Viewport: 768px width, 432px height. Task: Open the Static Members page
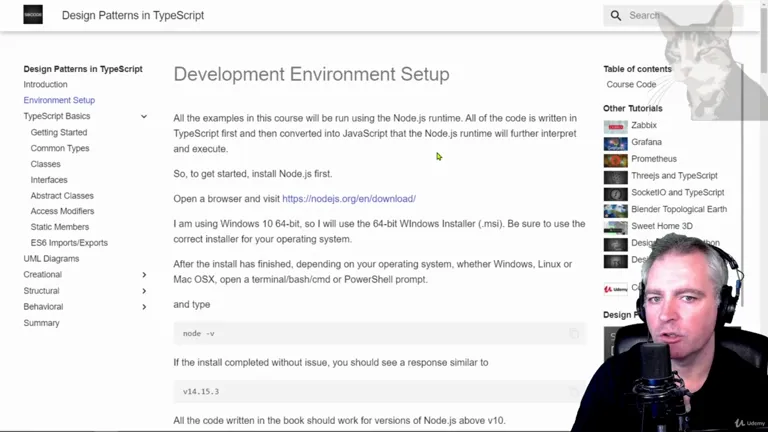click(x=60, y=227)
